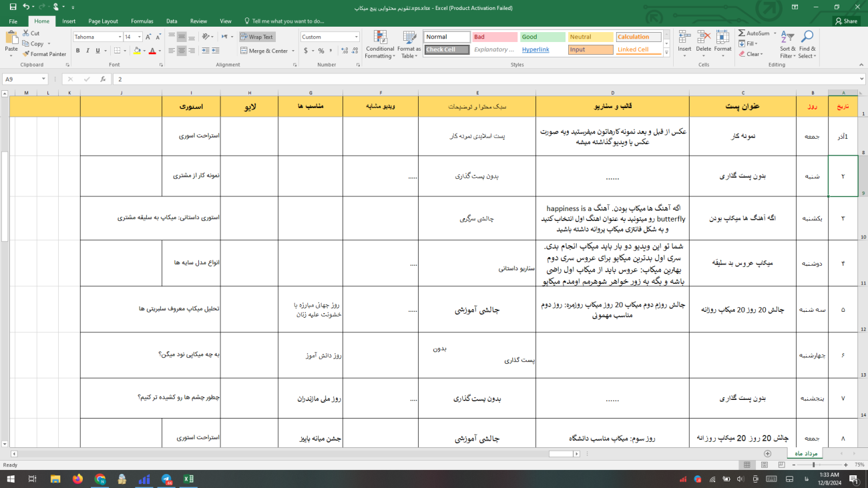Click the AutoSum sigma icon
The image size is (868, 488).
(742, 33)
